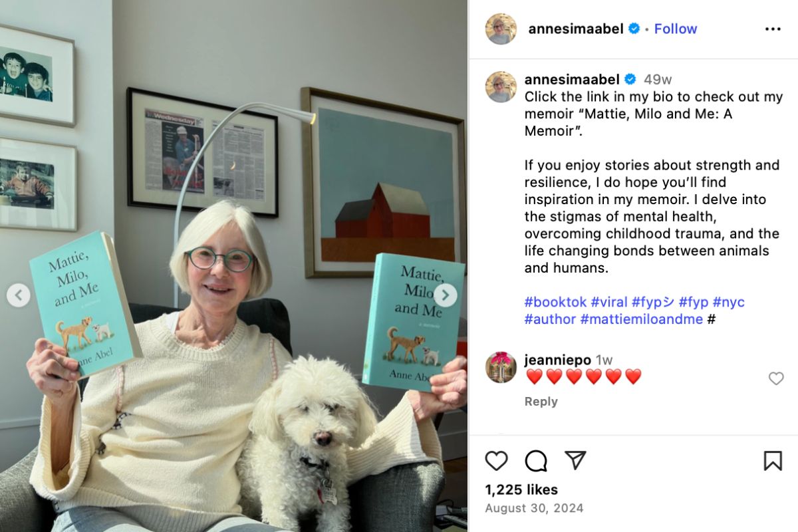Open the #author hashtag link
This screenshot has width=798, height=532.
click(550, 319)
